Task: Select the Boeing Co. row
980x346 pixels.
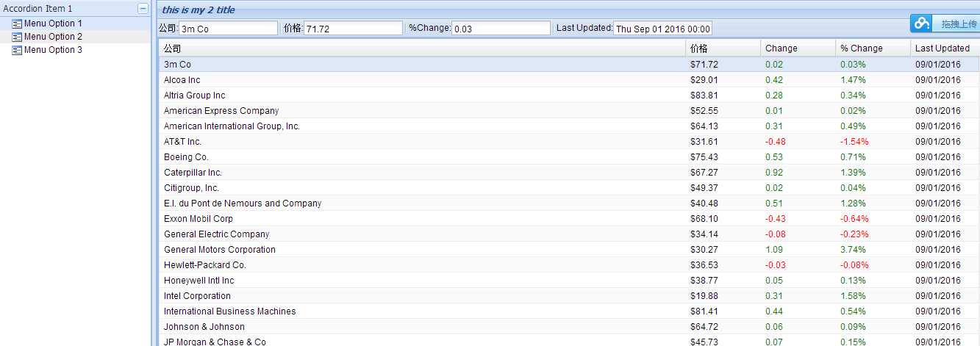Action: click(569, 157)
